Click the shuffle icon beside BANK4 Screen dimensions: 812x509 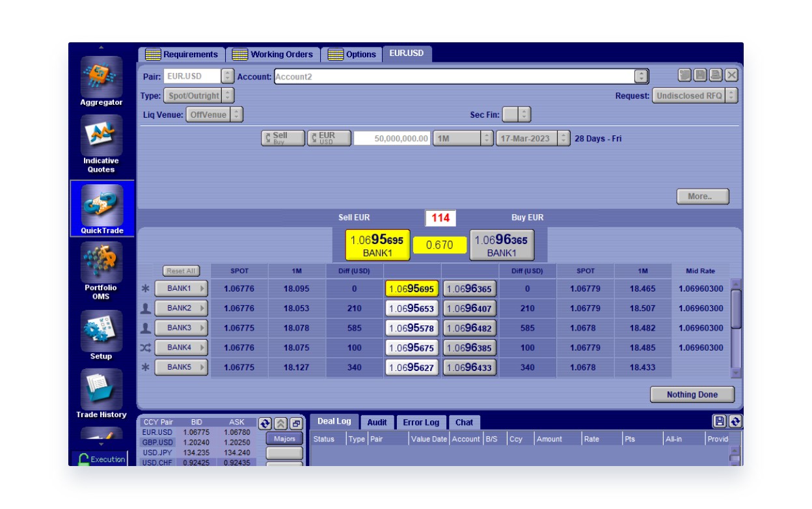[x=146, y=348]
